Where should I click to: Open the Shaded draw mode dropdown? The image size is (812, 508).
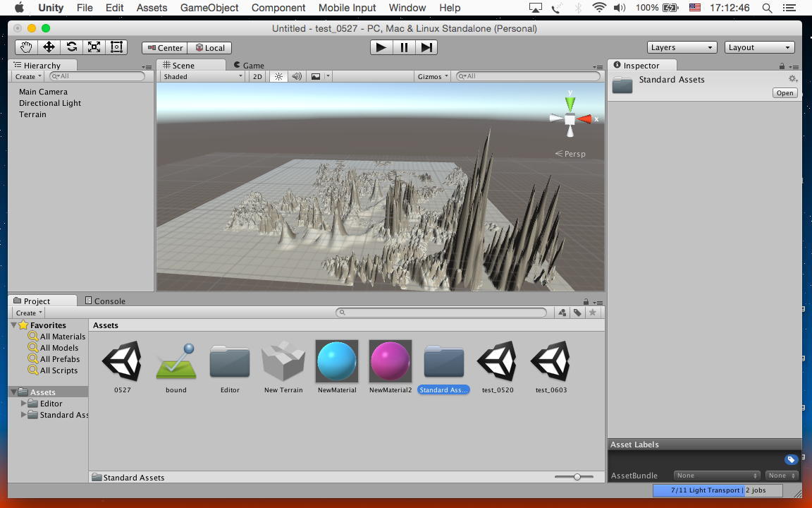click(202, 76)
